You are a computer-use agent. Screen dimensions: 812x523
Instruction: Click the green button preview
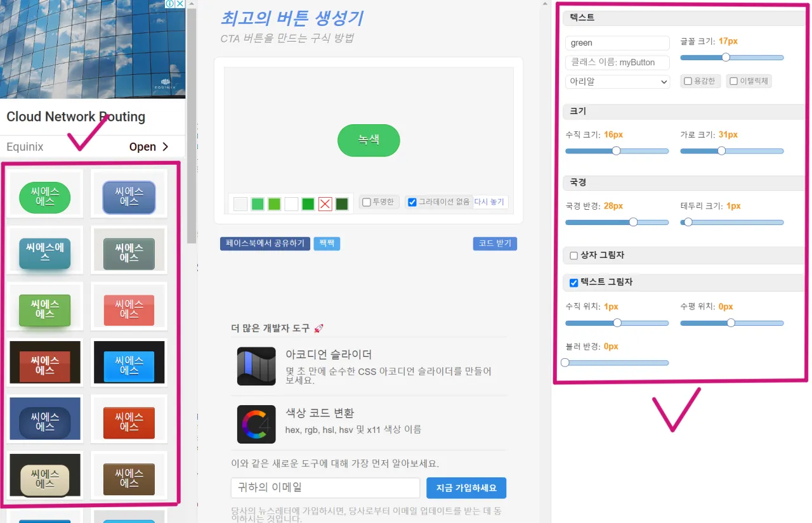tap(369, 140)
